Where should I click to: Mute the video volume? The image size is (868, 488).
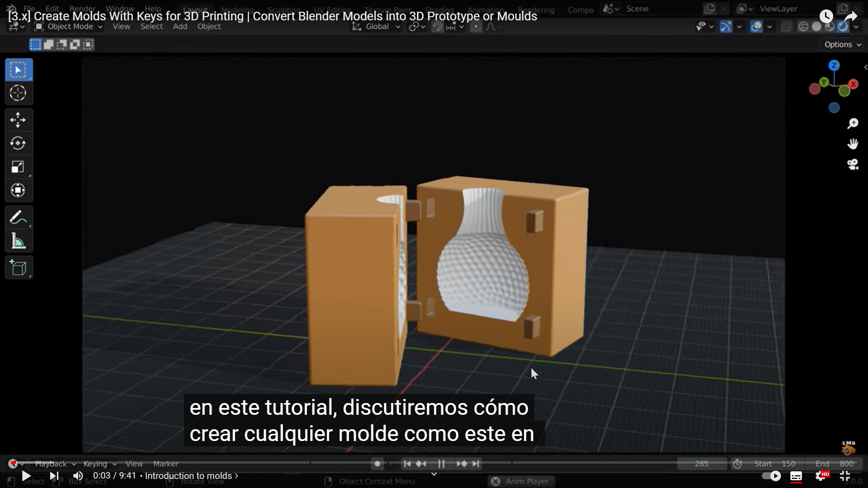78,476
